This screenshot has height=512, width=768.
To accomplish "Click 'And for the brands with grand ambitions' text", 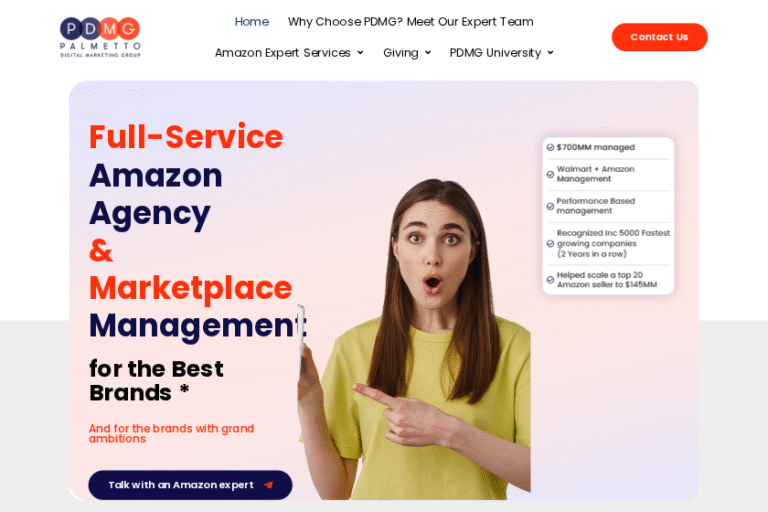I will (171, 433).
